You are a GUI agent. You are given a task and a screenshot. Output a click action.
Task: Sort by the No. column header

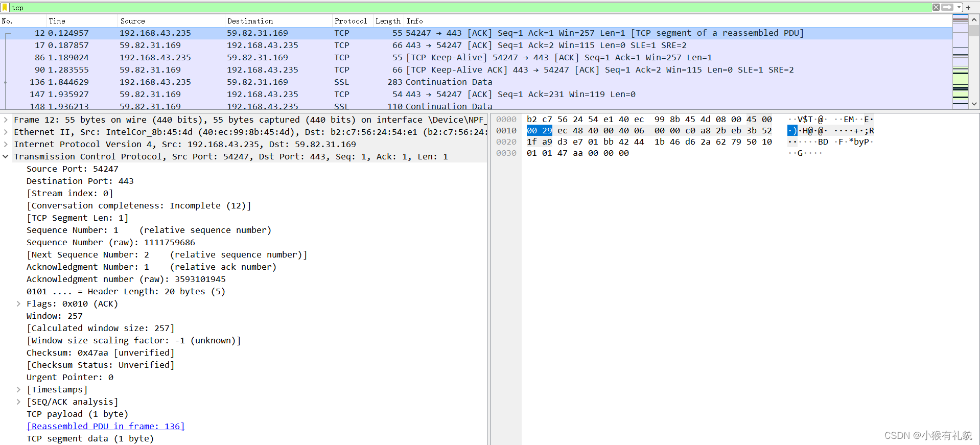pos(23,21)
